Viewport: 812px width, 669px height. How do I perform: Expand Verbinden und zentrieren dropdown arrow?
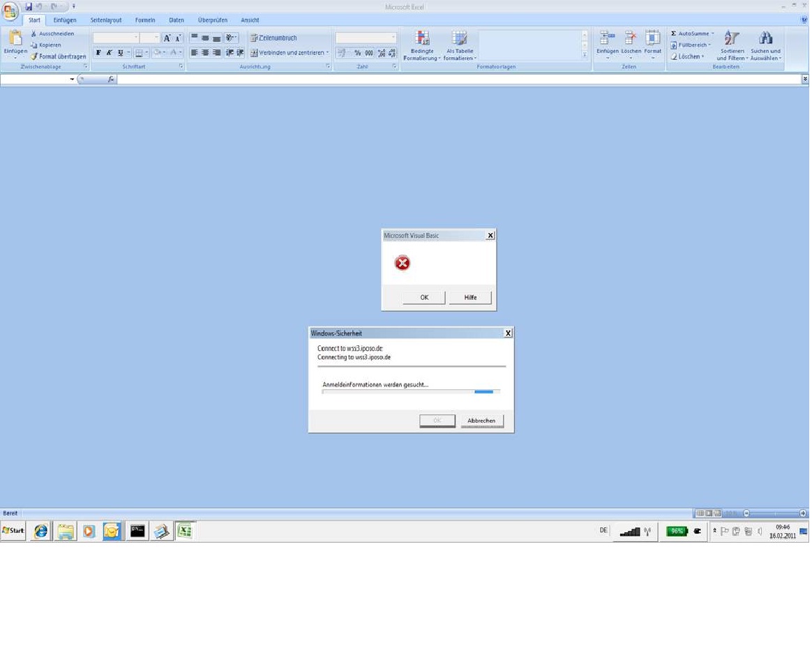coord(327,53)
